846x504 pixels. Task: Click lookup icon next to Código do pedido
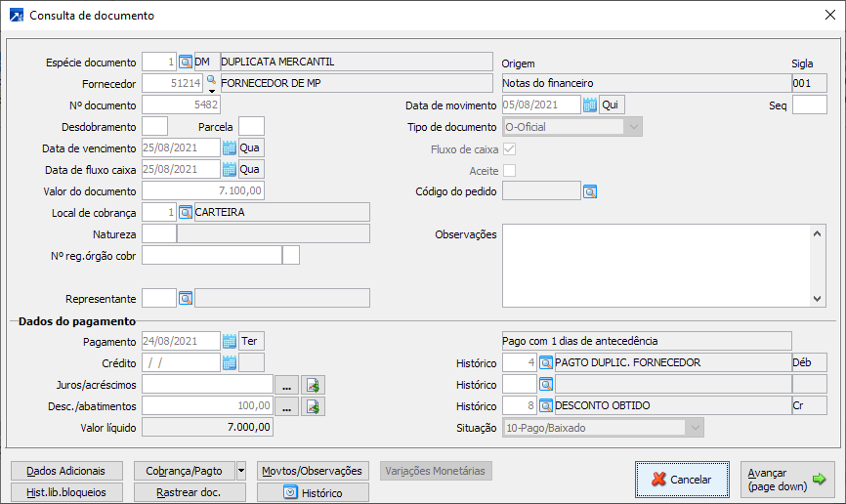tap(590, 191)
